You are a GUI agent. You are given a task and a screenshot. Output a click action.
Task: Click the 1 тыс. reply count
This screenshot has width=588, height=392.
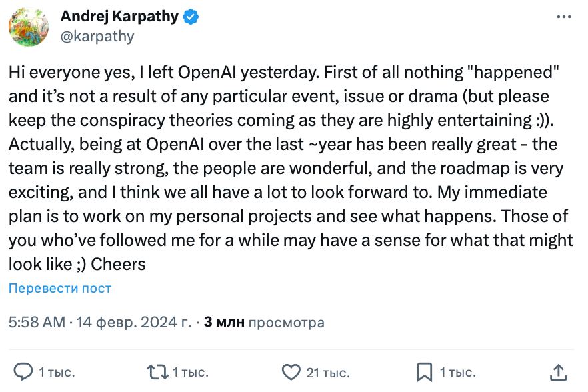click(x=57, y=372)
